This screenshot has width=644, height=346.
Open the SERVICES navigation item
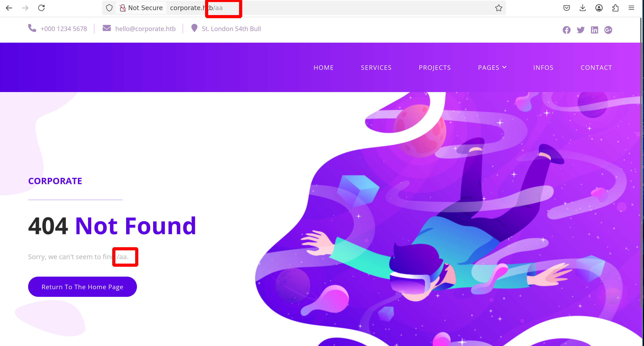click(x=376, y=68)
